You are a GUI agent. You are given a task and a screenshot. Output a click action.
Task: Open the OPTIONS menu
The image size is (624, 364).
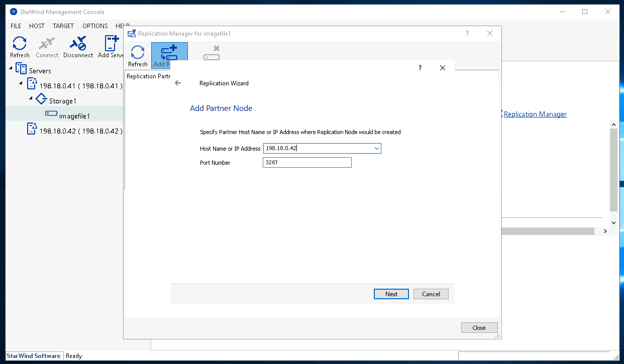click(95, 26)
